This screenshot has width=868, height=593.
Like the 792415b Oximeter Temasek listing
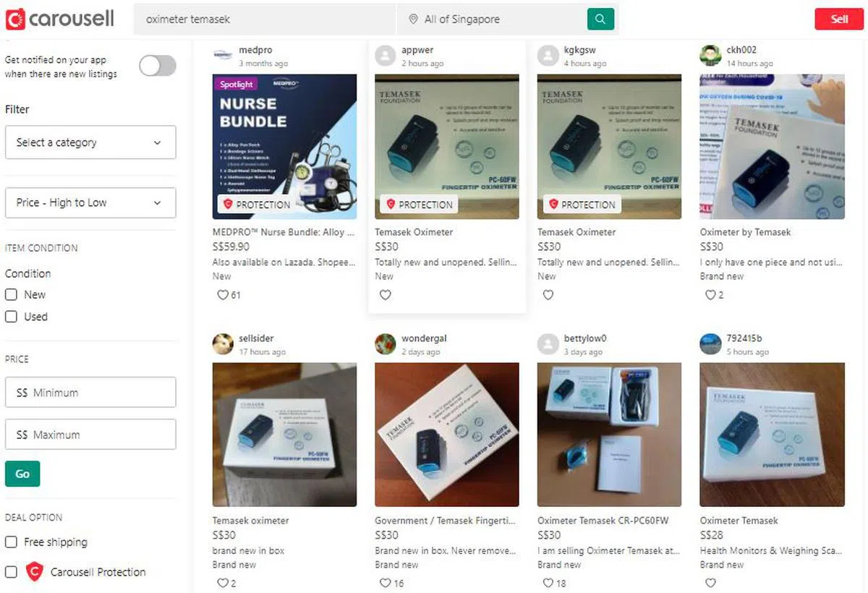tap(710, 583)
